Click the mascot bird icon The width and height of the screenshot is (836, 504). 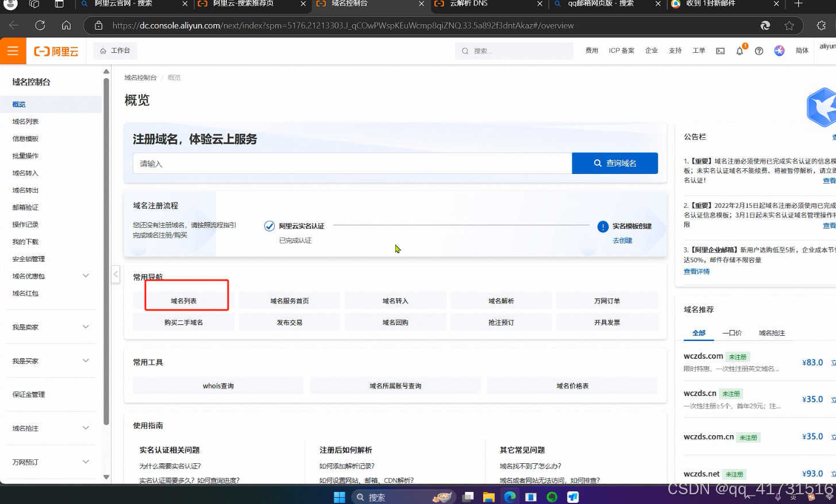coord(822,107)
